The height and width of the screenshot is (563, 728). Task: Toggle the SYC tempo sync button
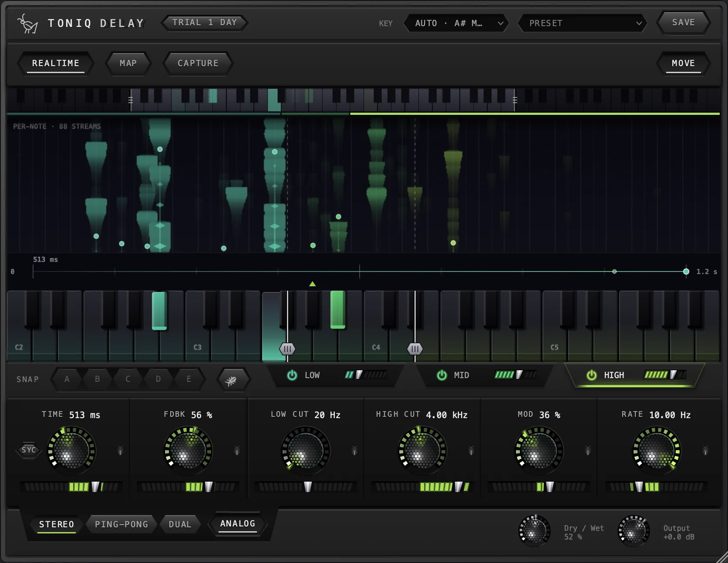click(29, 450)
